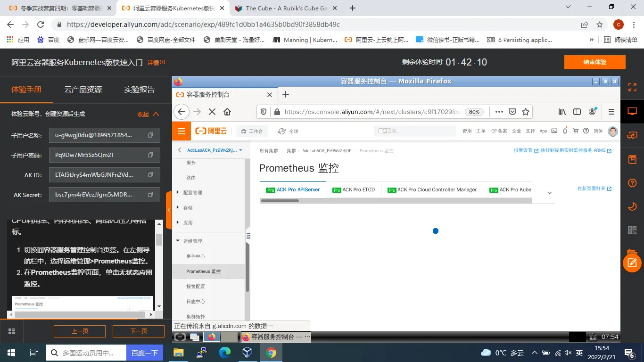Expand the Prometheus dashboard tabs chevron

(549, 192)
